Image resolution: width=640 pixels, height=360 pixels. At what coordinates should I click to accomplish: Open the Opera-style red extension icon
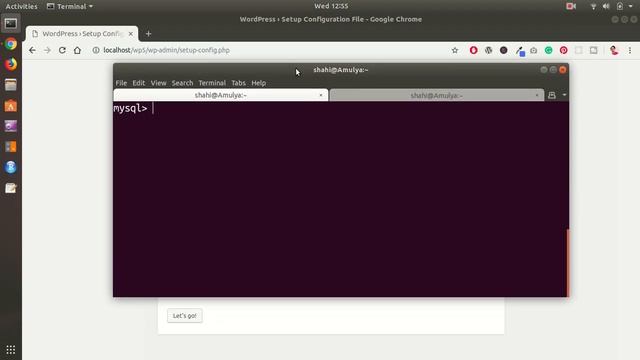tap(473, 50)
